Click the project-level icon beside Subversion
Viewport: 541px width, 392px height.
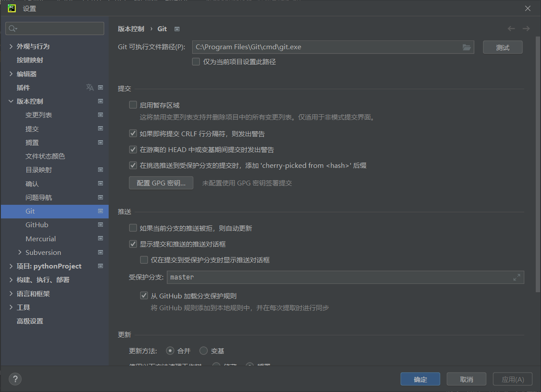[101, 252]
